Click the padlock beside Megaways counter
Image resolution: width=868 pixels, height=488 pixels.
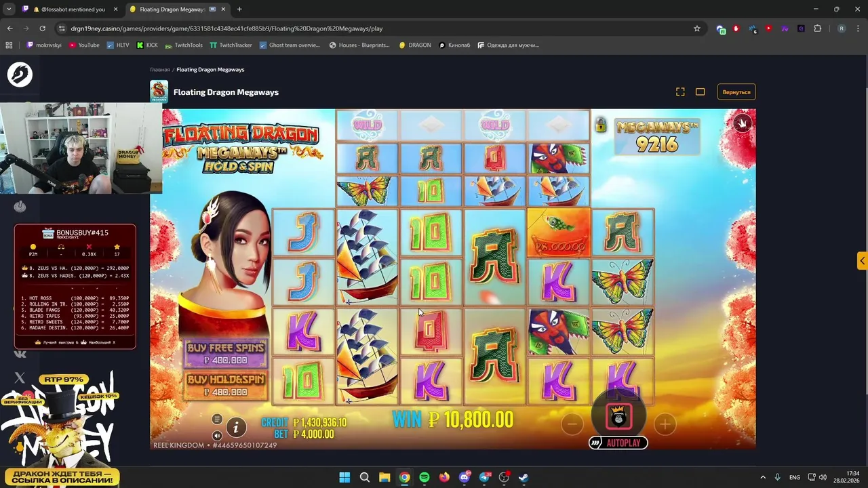(601, 125)
